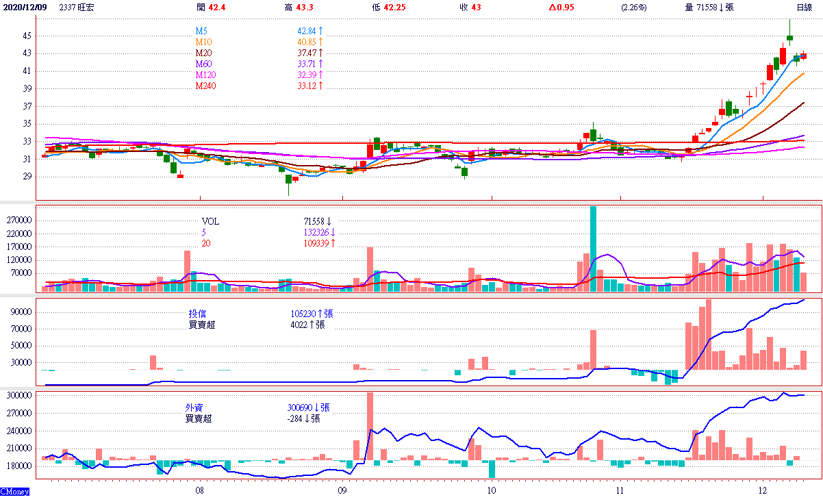The width and height of the screenshot is (823, 504).
Task: Select the M10 moving average legend
Action: 203,42
